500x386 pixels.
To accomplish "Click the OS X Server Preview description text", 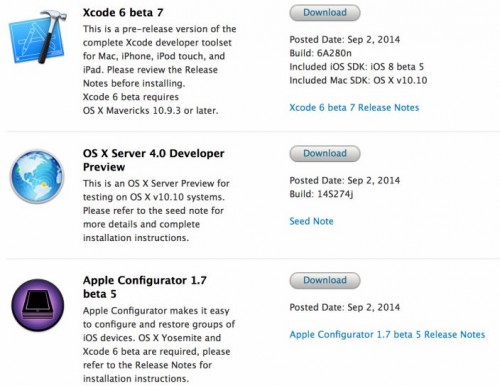I will click(x=156, y=211).
